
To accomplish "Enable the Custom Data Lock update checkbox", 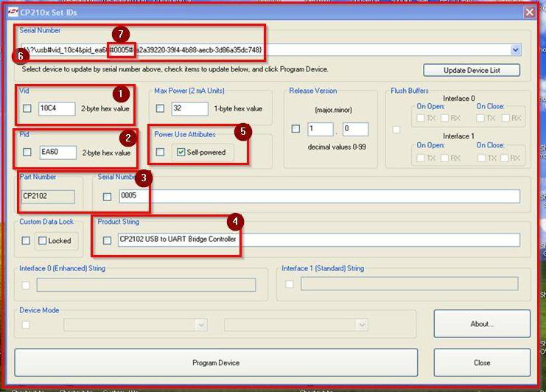I will 26,240.
